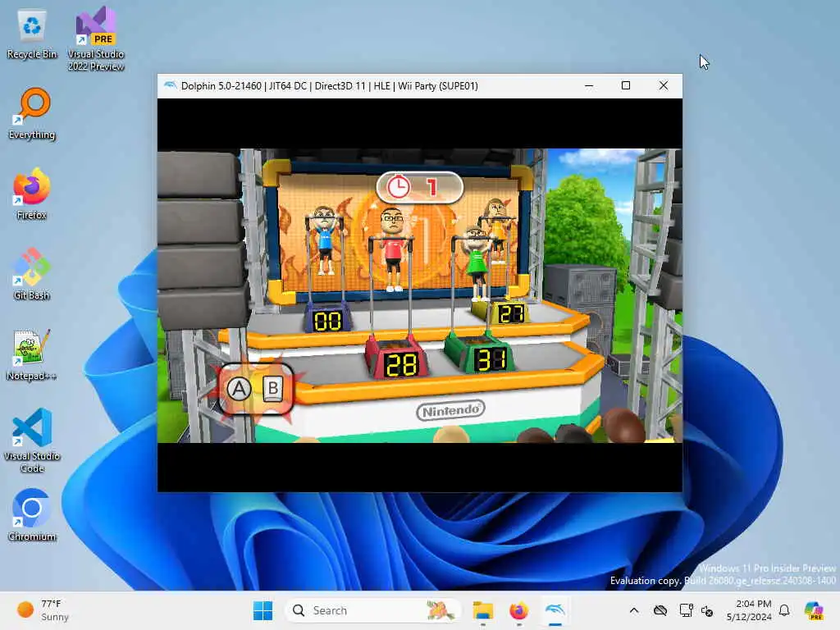Open the notifications bell icon
The image size is (840, 630).
[x=784, y=610]
